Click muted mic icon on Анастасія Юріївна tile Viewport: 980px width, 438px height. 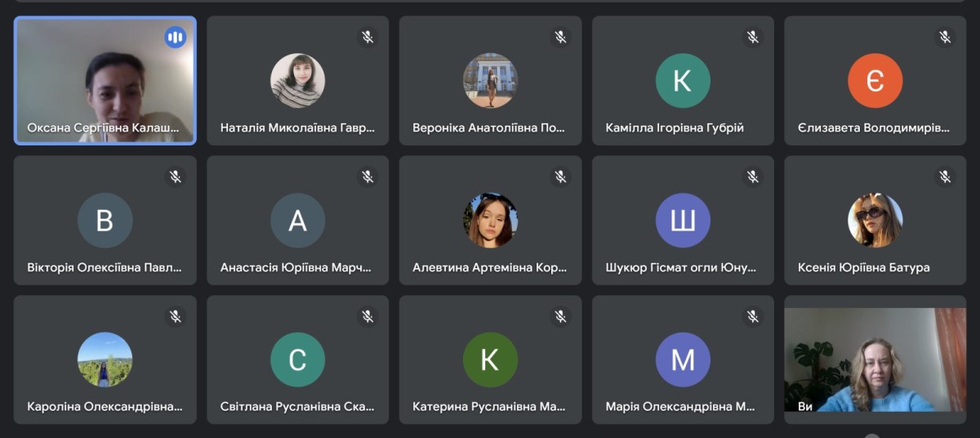click(367, 177)
